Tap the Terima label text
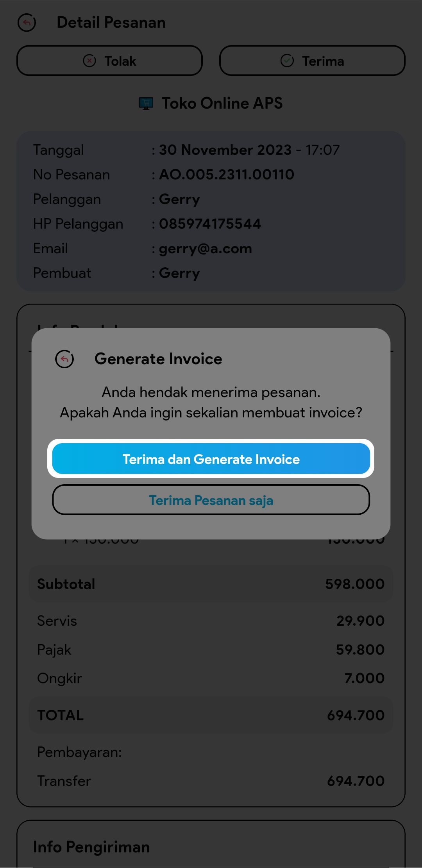The width and height of the screenshot is (422, 868). coord(323,61)
